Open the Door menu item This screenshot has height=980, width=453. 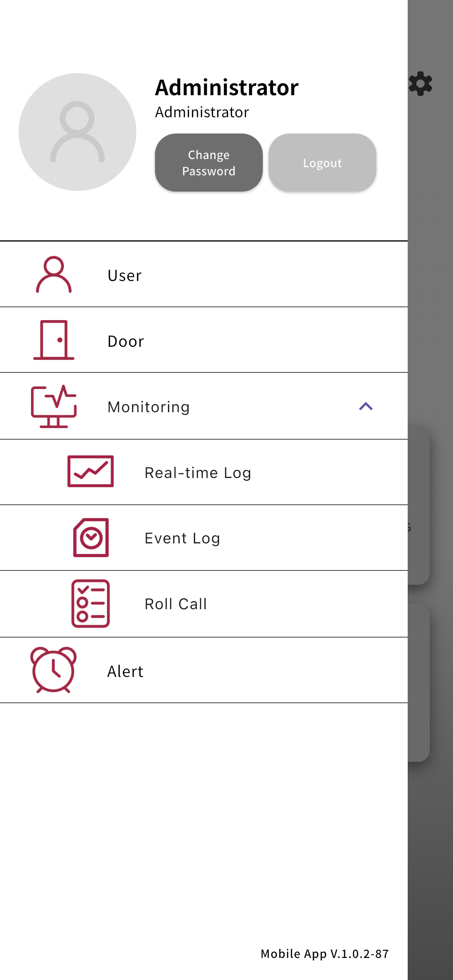[204, 340]
